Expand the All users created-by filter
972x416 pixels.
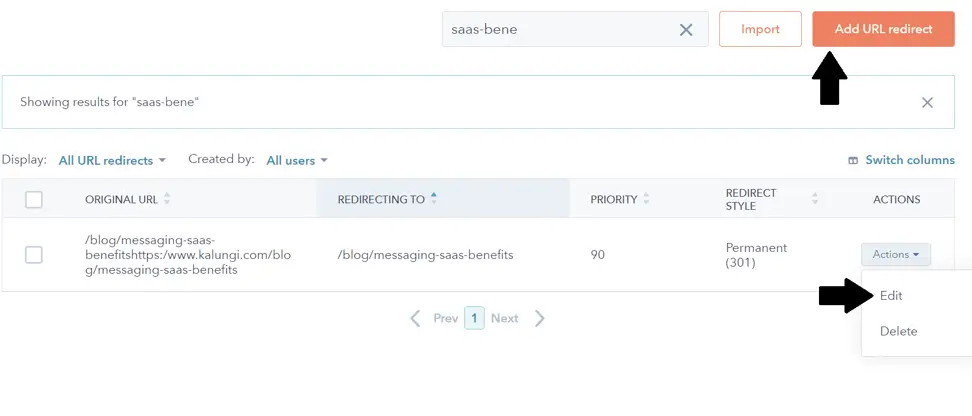tap(297, 160)
